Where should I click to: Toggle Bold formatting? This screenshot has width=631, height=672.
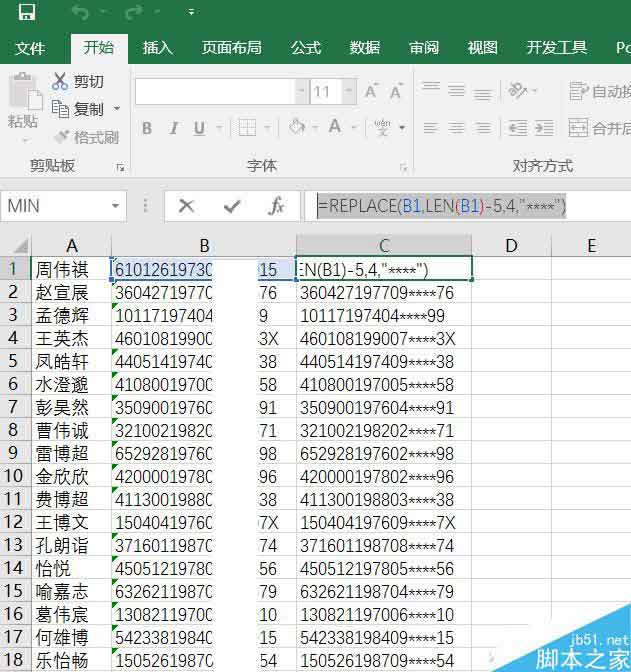pos(147,128)
